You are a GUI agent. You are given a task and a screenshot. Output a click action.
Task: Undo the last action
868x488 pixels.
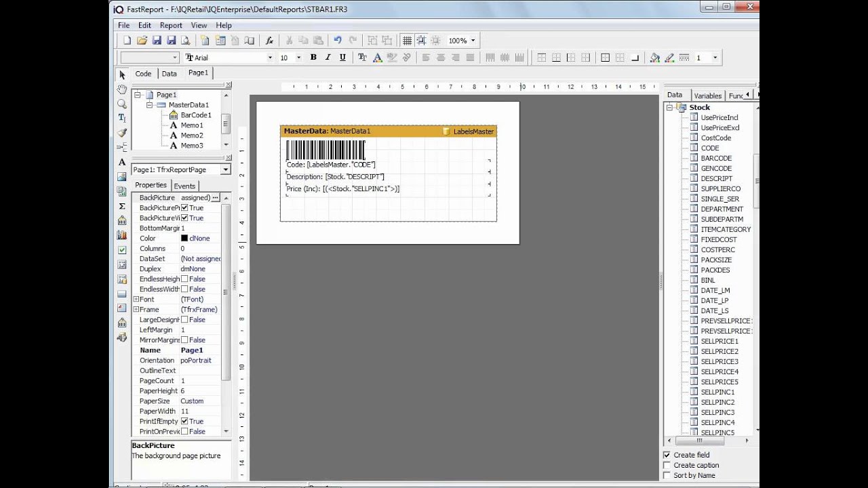point(338,41)
